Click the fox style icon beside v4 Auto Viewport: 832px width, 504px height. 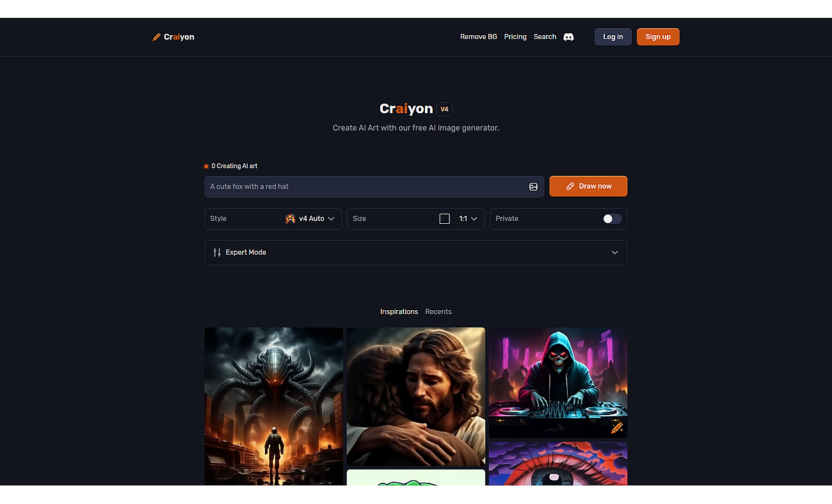(290, 219)
